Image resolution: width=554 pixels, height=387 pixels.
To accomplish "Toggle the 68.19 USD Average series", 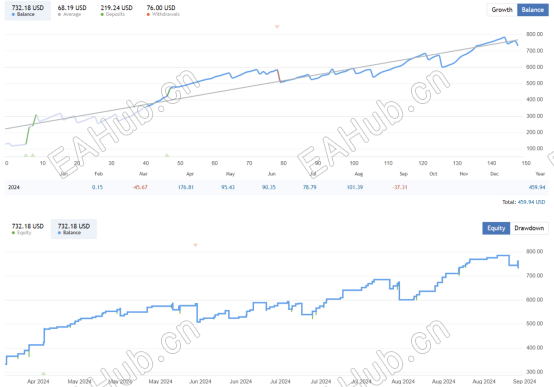I will pos(72,10).
